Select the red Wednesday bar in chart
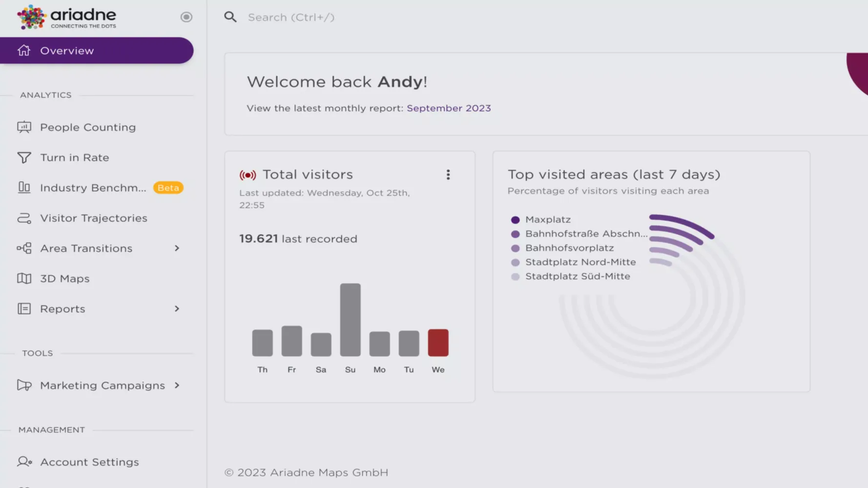 tap(438, 343)
